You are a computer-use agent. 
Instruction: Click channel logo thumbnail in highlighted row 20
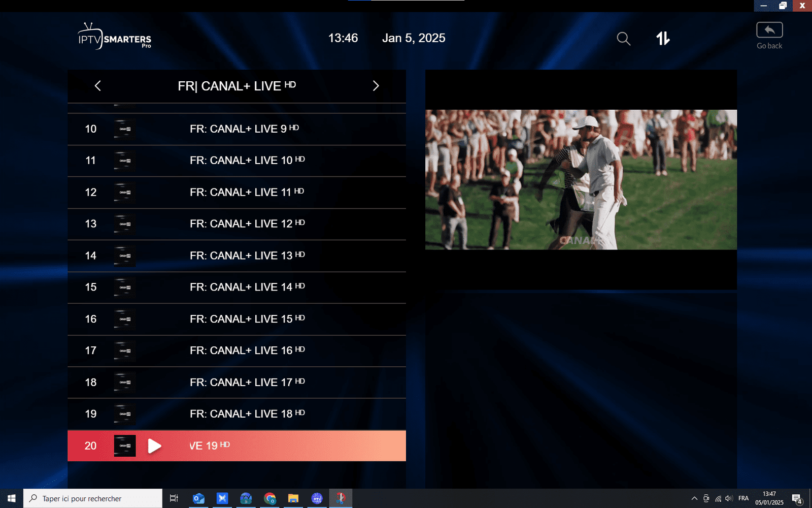(x=125, y=446)
